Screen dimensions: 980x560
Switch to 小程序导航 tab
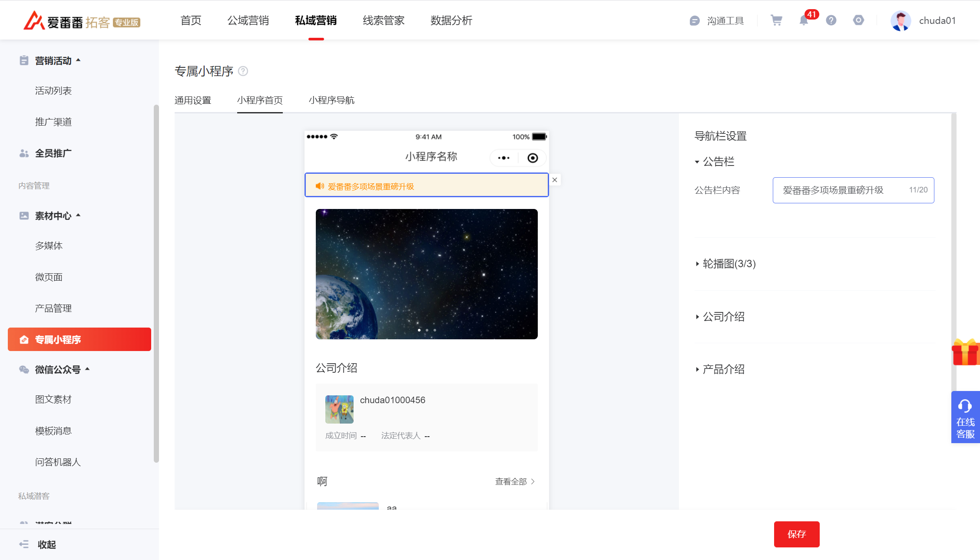[331, 100]
